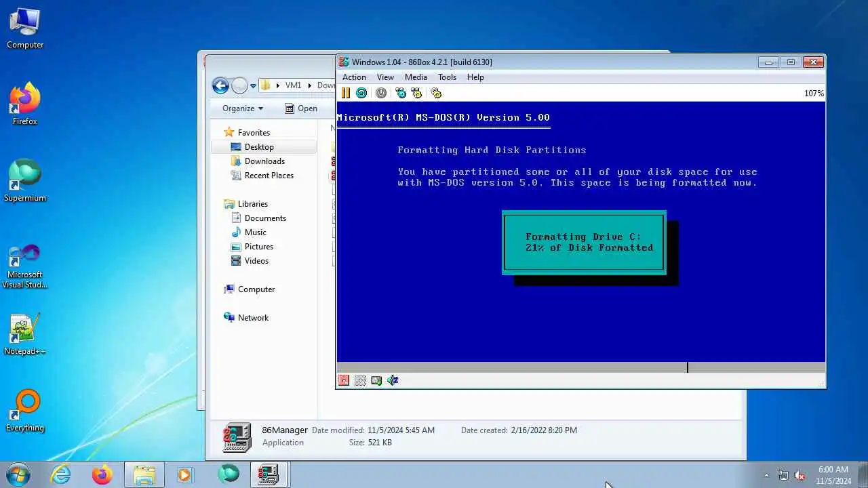This screenshot has width=868, height=488.
Task: Open Supermium from the taskbar
Action: click(229, 474)
